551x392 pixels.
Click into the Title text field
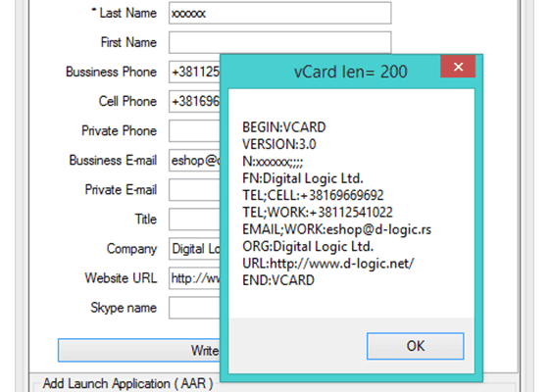tap(194, 220)
